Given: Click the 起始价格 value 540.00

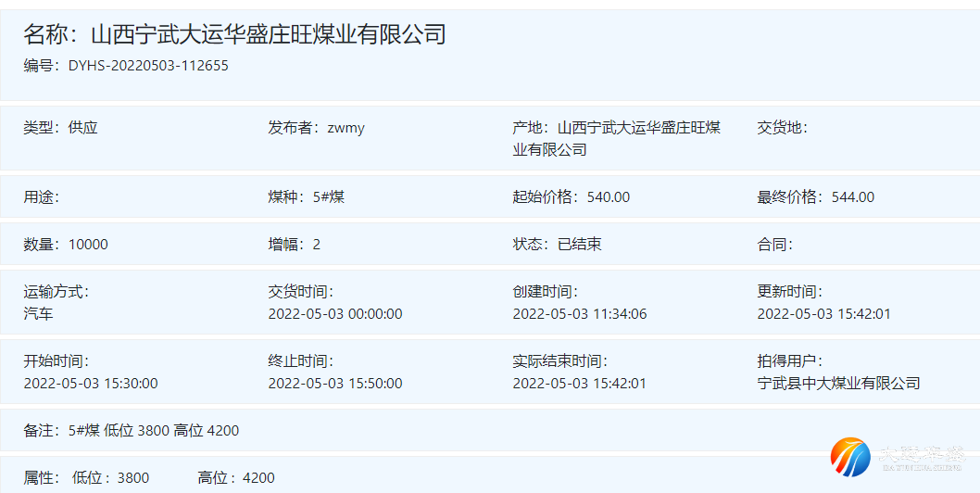Looking at the screenshot, I should pos(608,196).
